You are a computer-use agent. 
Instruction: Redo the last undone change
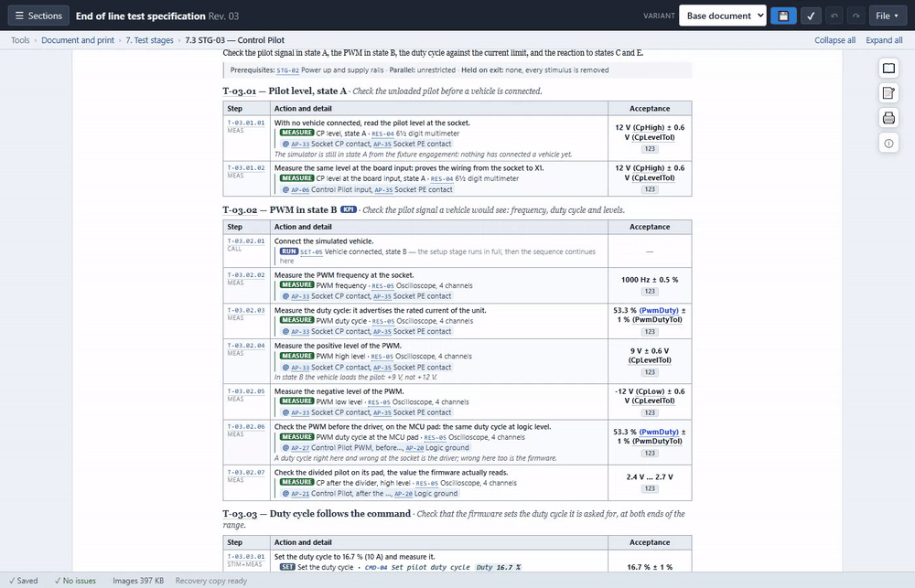(856, 16)
